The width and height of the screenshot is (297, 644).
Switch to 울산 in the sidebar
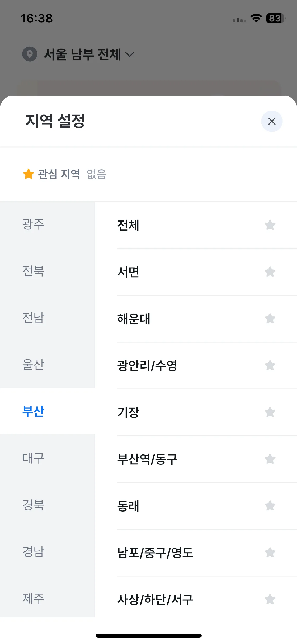[48, 365]
